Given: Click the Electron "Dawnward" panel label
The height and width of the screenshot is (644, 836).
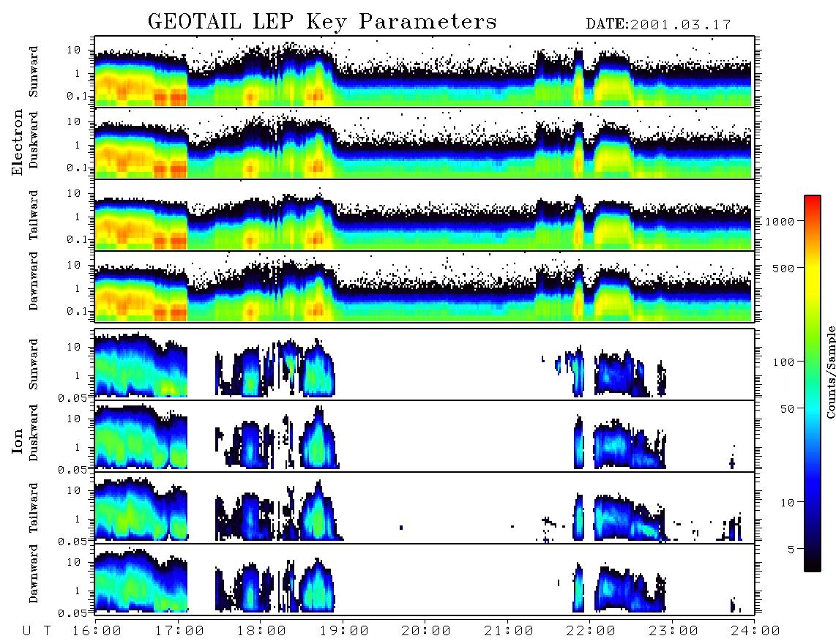Looking at the screenshot, I should click(34, 281).
